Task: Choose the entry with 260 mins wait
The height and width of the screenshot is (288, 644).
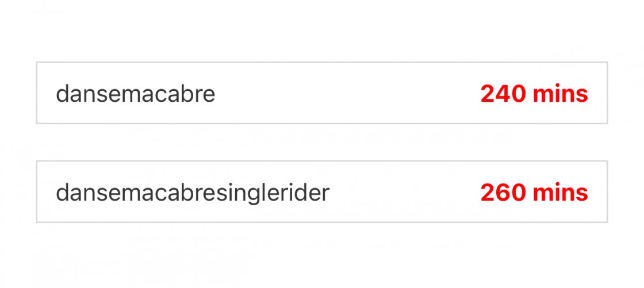Action: click(x=321, y=191)
